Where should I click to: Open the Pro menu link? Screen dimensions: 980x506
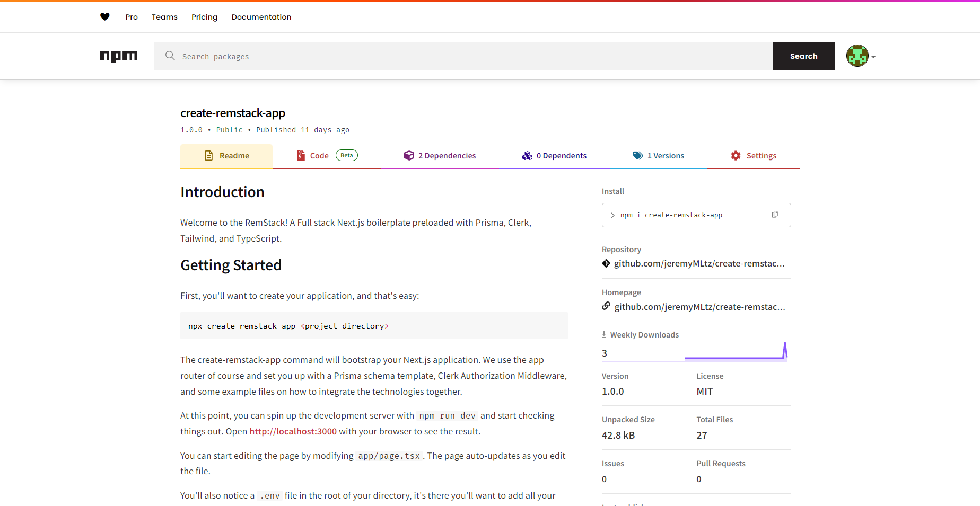(132, 17)
